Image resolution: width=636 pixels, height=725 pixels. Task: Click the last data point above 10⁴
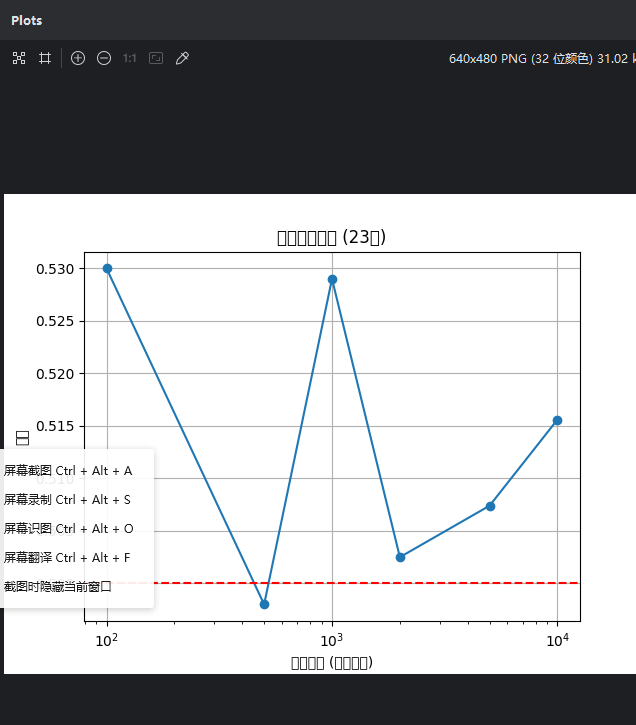click(557, 420)
